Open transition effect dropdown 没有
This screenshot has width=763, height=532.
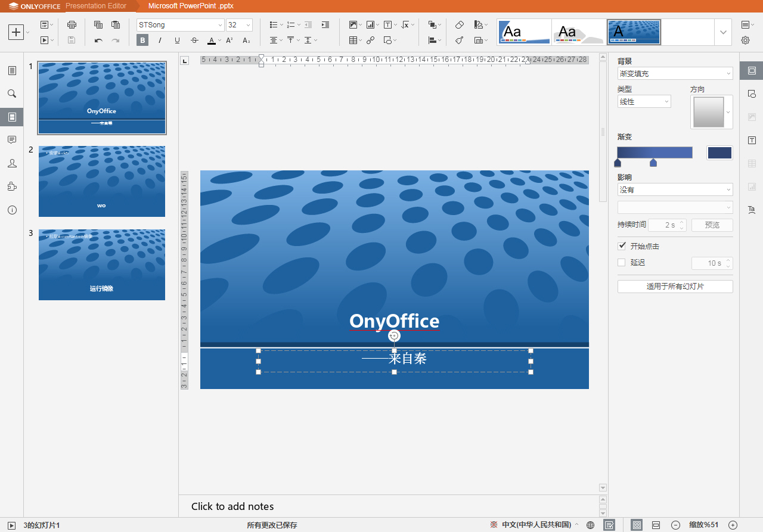pos(675,189)
